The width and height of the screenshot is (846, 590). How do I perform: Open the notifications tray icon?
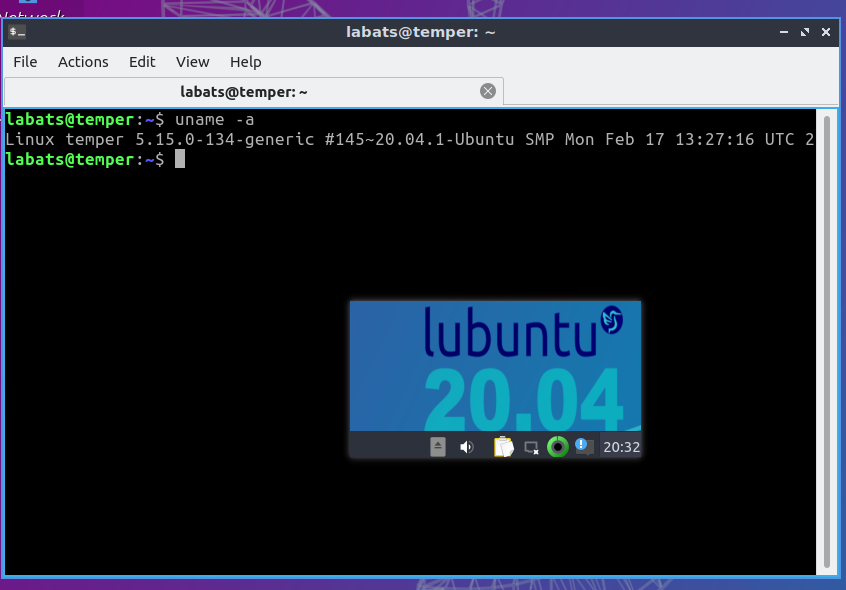(584, 447)
